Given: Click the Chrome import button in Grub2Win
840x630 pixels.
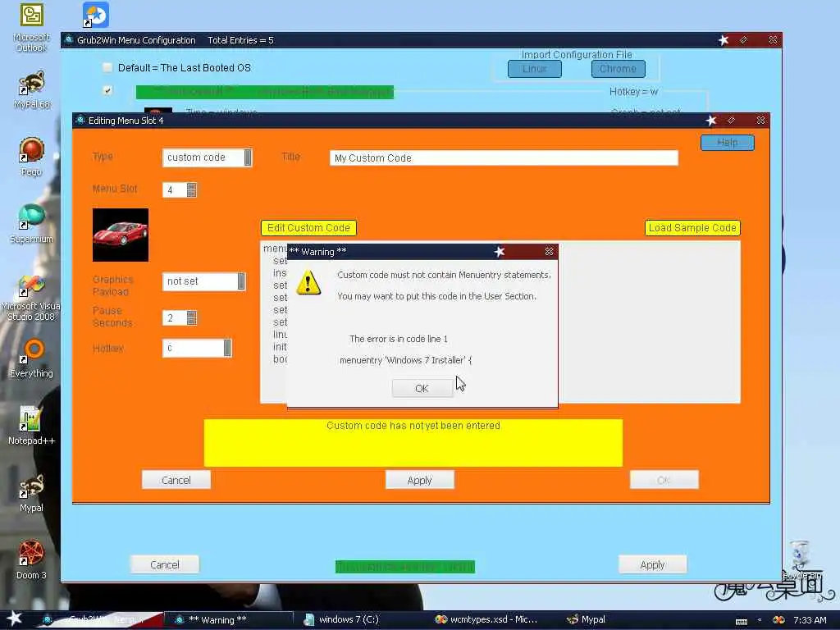Looking at the screenshot, I should (619, 69).
